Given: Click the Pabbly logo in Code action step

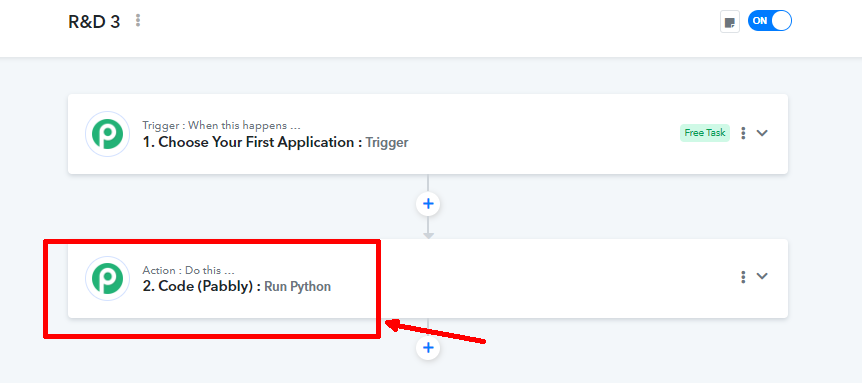Looking at the screenshot, I should [107, 278].
